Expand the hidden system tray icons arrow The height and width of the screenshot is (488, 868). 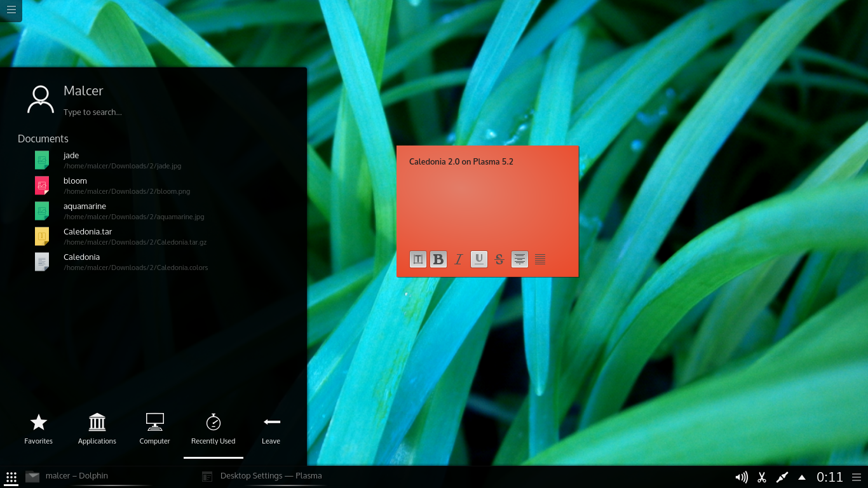tap(802, 477)
